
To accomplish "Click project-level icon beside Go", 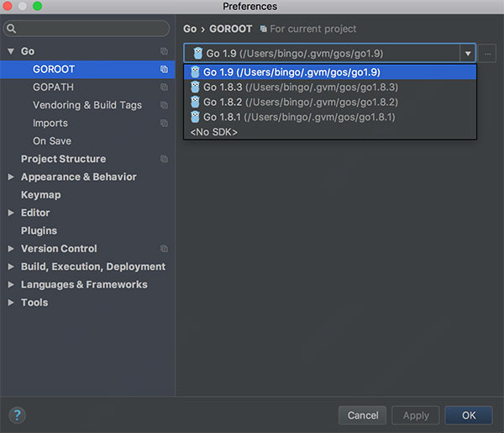I will [164, 51].
